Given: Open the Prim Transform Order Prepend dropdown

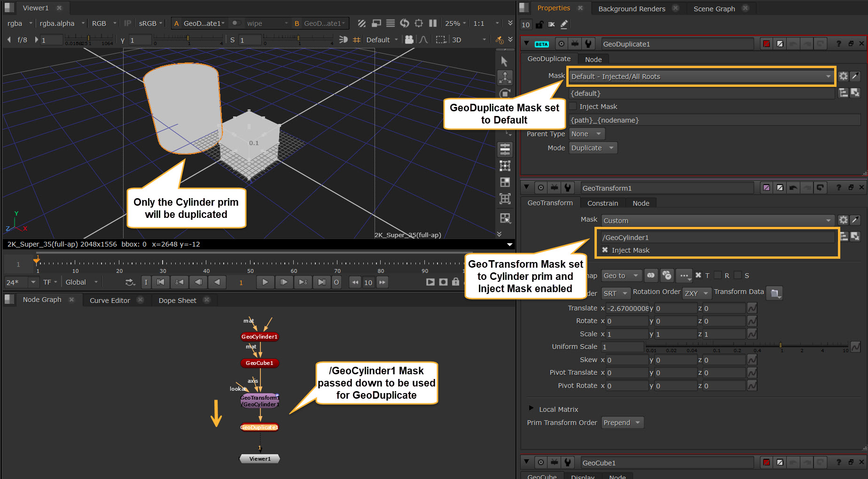Looking at the screenshot, I should click(x=622, y=423).
